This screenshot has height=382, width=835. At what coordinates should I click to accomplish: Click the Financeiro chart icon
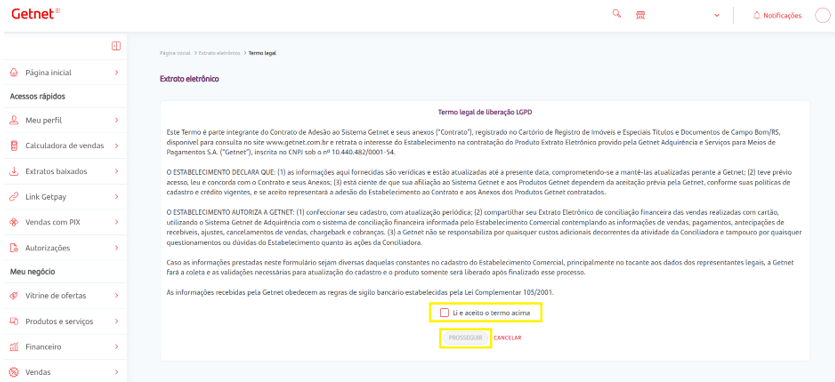[14, 347]
